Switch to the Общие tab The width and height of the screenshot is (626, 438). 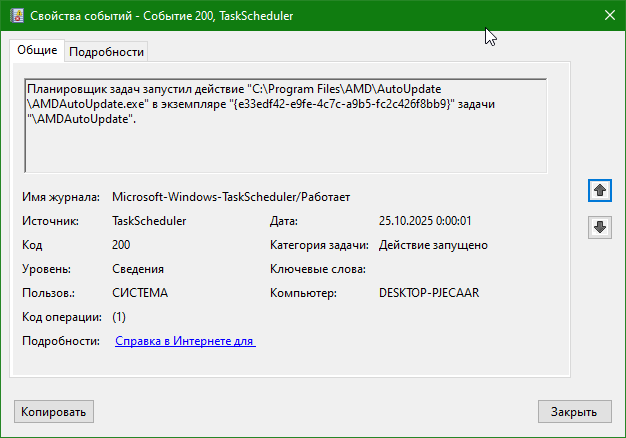(x=37, y=50)
